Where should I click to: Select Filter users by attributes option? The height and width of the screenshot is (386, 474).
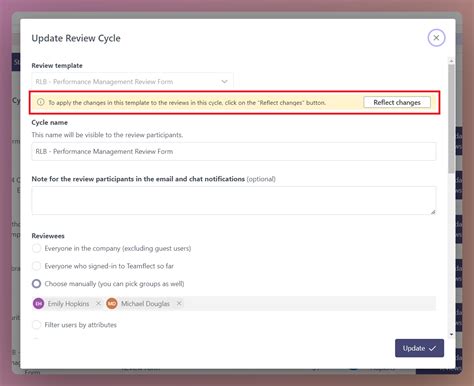[x=36, y=325]
